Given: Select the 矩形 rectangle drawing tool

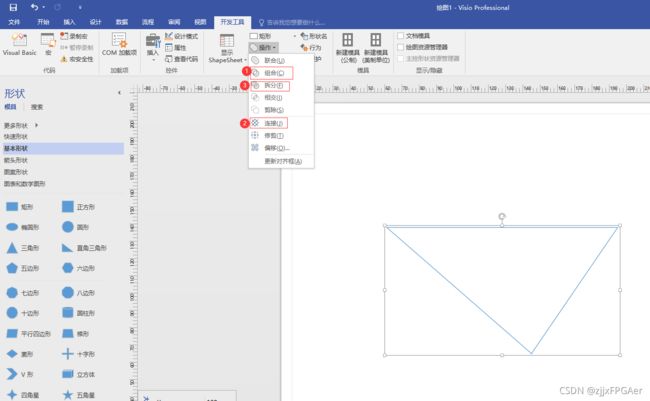Looking at the screenshot, I should click(260, 36).
